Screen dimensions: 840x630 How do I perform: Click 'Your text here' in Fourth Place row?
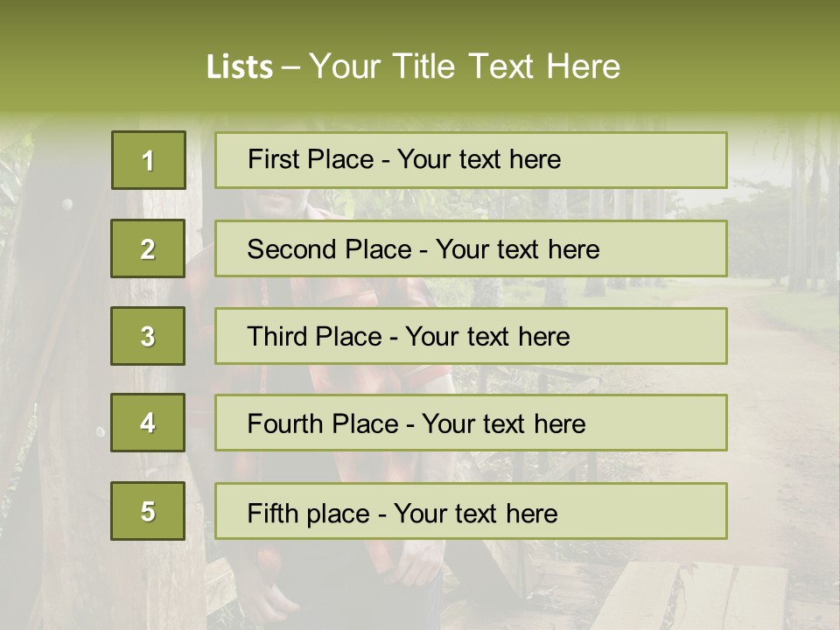[x=504, y=423]
